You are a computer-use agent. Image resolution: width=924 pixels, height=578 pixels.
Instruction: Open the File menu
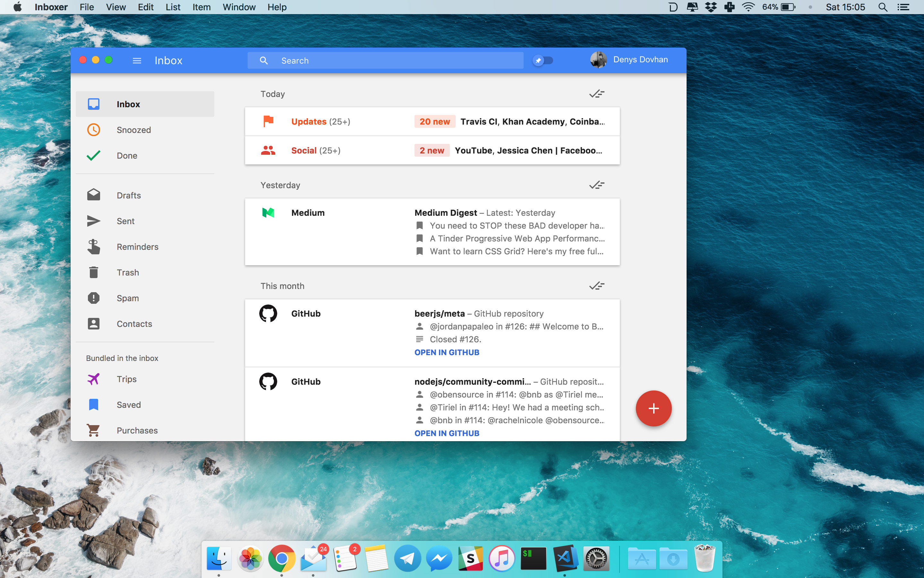(87, 7)
